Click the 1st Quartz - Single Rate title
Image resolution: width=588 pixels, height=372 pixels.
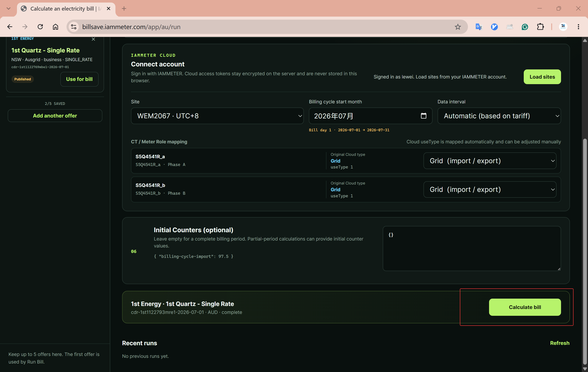(45, 50)
